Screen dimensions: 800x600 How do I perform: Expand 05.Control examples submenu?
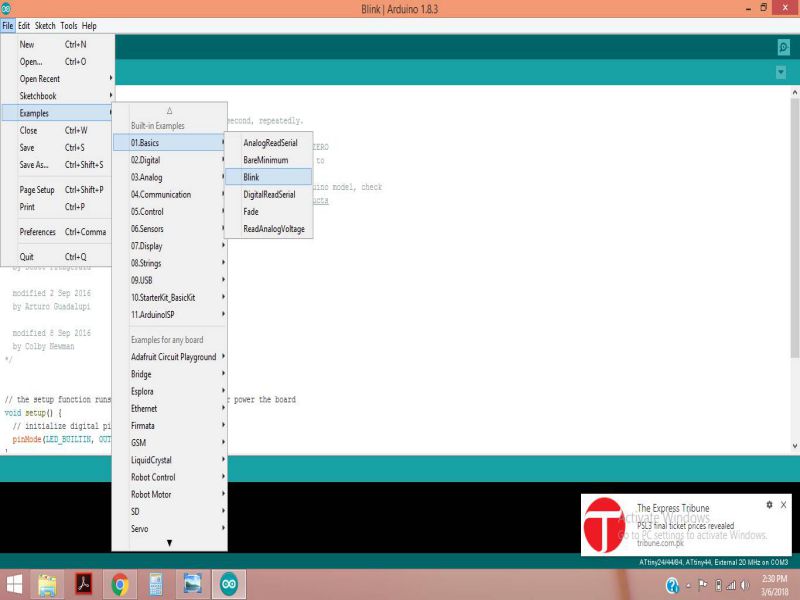(169, 212)
